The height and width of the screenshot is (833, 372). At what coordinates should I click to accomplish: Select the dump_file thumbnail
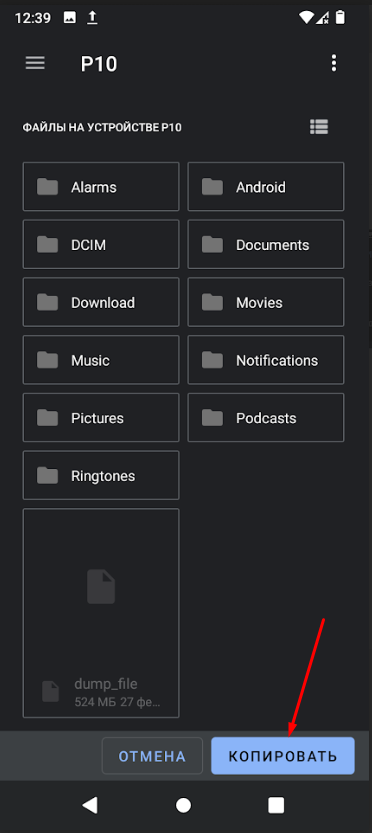[x=101, y=613]
